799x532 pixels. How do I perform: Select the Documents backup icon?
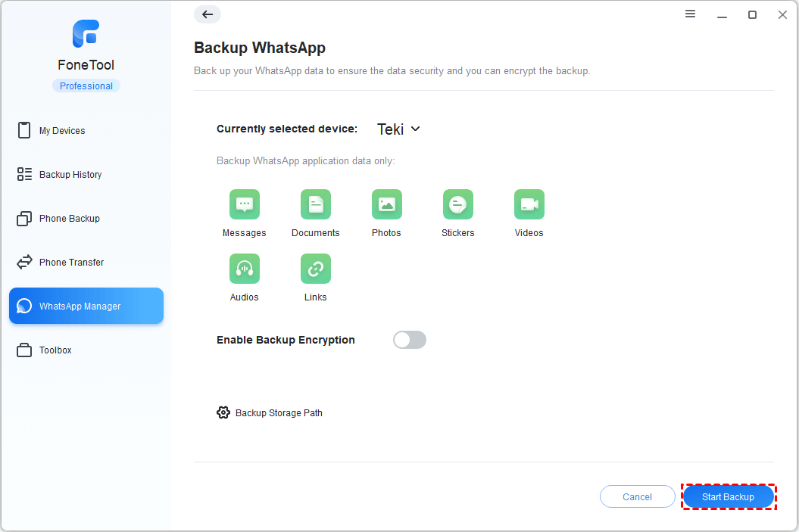point(315,204)
